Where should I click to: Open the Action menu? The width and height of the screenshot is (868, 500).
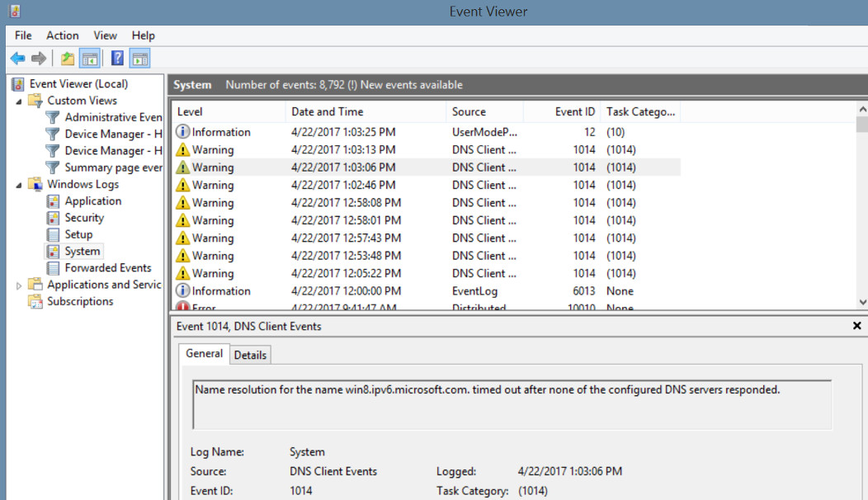[63, 35]
